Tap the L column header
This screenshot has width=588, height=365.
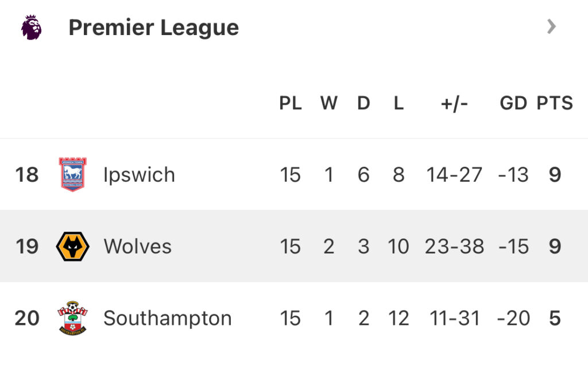pyautogui.click(x=399, y=103)
